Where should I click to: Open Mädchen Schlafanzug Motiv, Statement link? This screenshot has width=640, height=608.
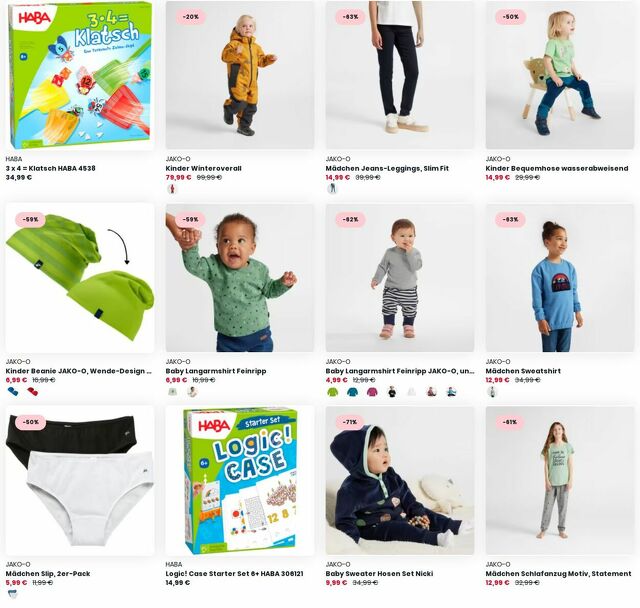pyautogui.click(x=558, y=573)
